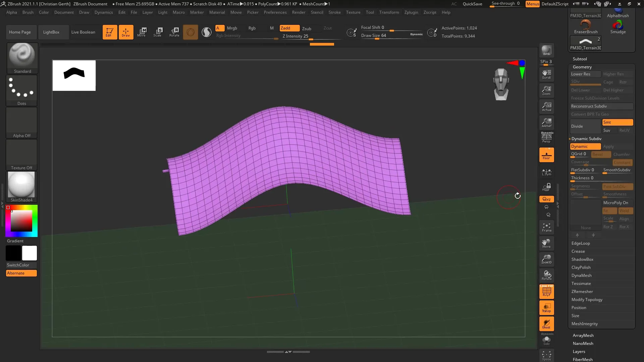This screenshot has height=362, width=644.
Task: Click the Actual size icon
Action: tap(546, 107)
